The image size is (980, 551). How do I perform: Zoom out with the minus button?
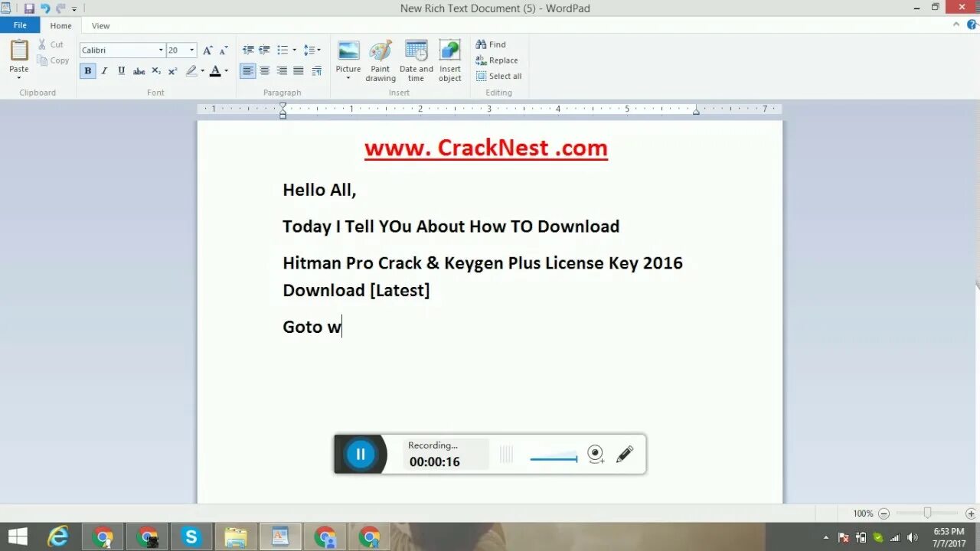884,514
